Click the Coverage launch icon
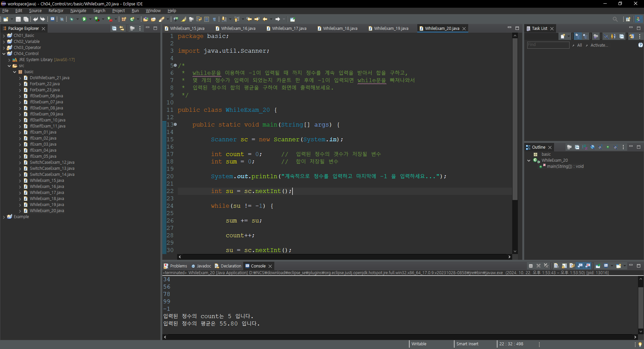Viewport: 644px width, 349px height. pyautogui.click(x=97, y=19)
